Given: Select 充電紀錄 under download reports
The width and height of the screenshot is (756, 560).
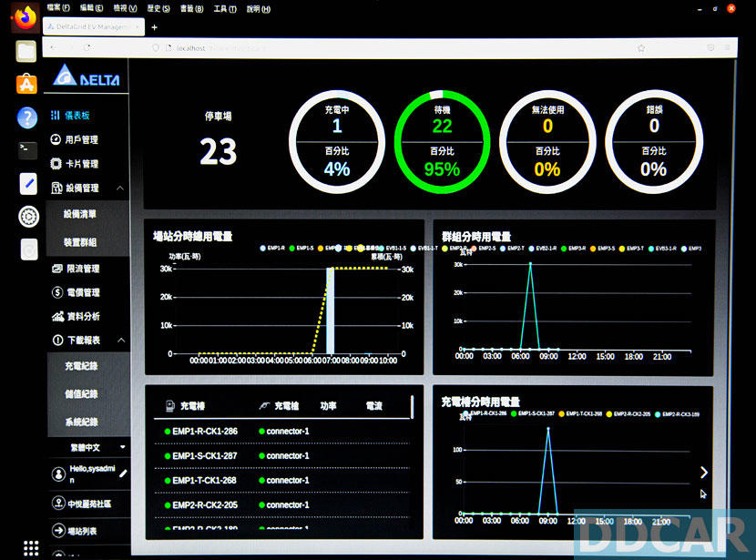Looking at the screenshot, I should click(81, 366).
